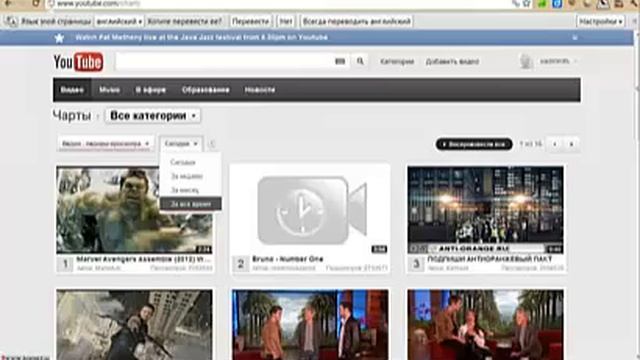Viewport: 640px width, 360px height.
Task: Bookmark page with star icon in address bar
Action: pos(527,4)
